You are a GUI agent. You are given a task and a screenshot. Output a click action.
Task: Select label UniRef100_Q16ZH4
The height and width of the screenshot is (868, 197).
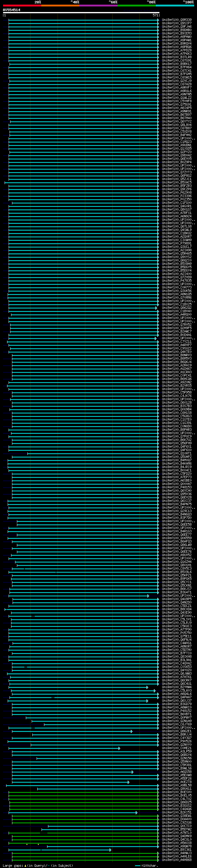pos(177,562)
